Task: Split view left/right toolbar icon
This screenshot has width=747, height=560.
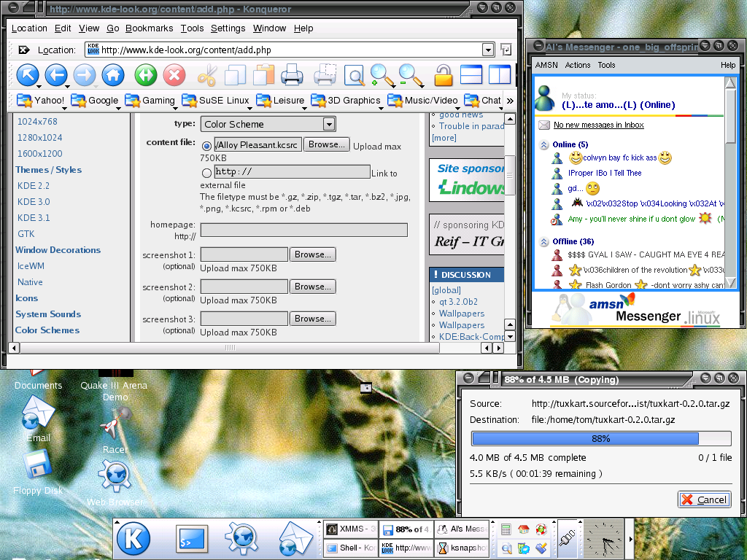Action: click(x=500, y=75)
